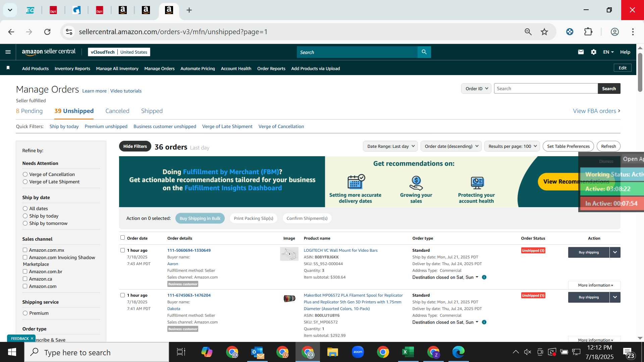Open Microsoft Edge from the taskbar
The height and width of the screenshot is (362, 644).
coord(458,352)
